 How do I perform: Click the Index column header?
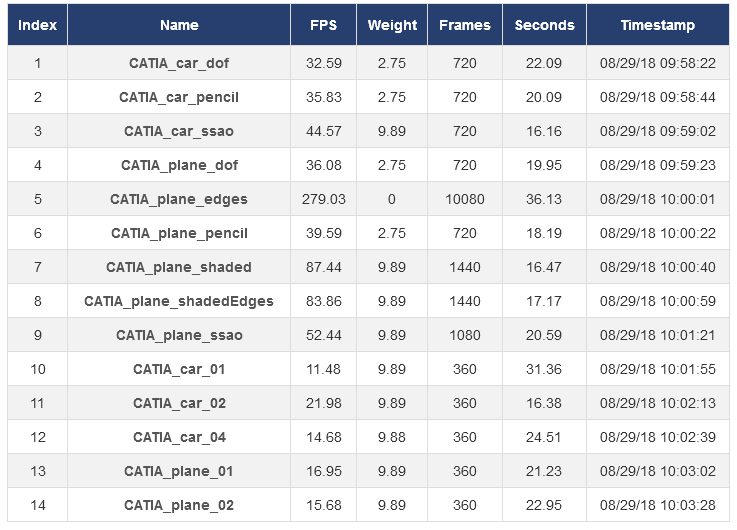(38, 25)
